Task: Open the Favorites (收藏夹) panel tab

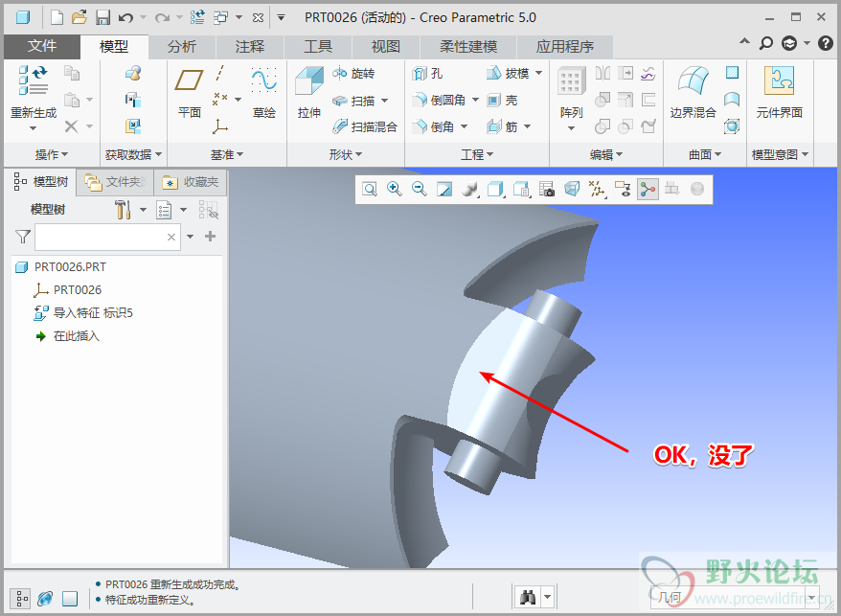Action: coord(191,182)
